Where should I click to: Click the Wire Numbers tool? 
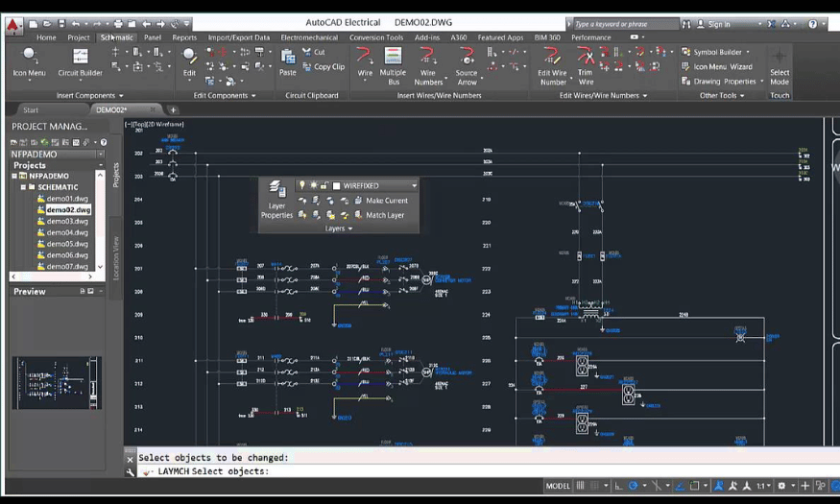pyautogui.click(x=428, y=66)
